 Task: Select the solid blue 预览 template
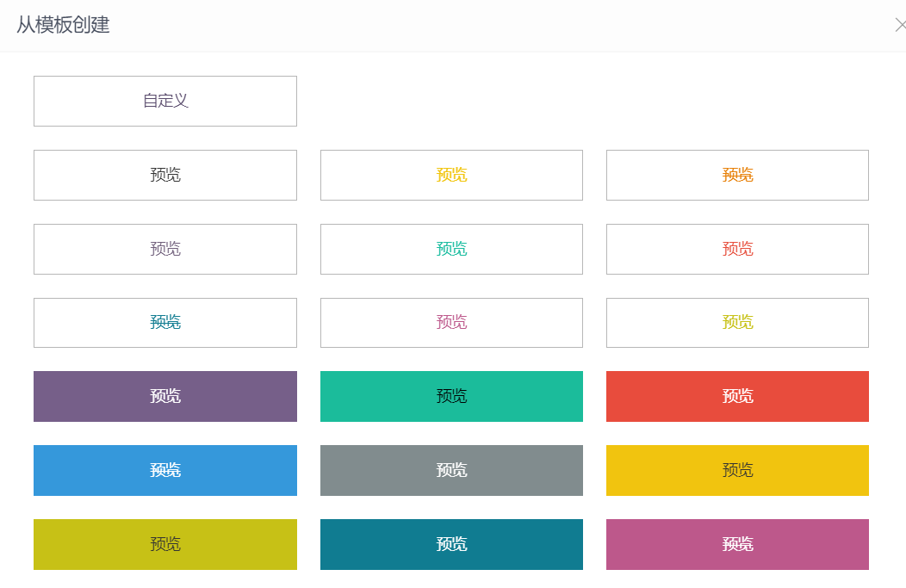point(165,470)
